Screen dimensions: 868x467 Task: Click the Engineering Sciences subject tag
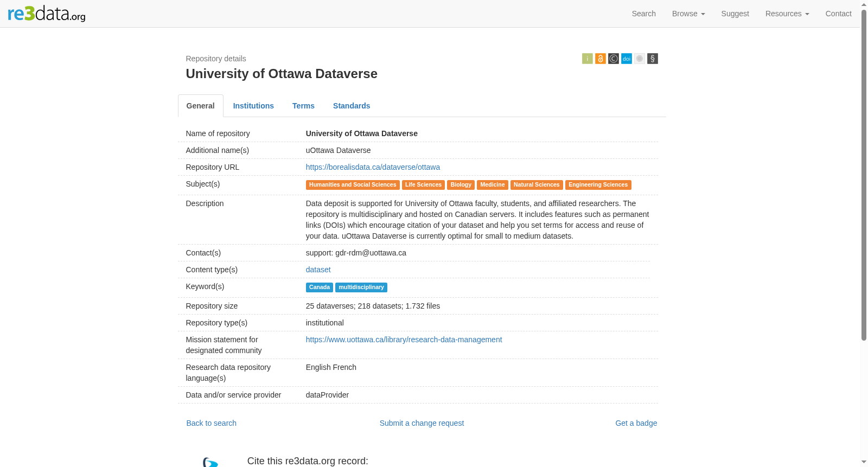598,185
